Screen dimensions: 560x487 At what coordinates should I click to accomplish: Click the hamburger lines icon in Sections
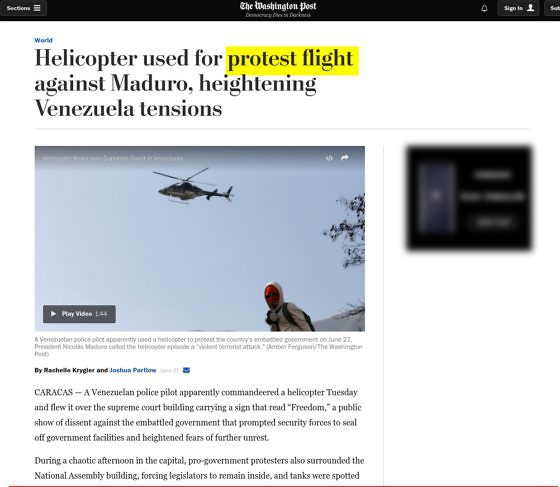tap(37, 8)
